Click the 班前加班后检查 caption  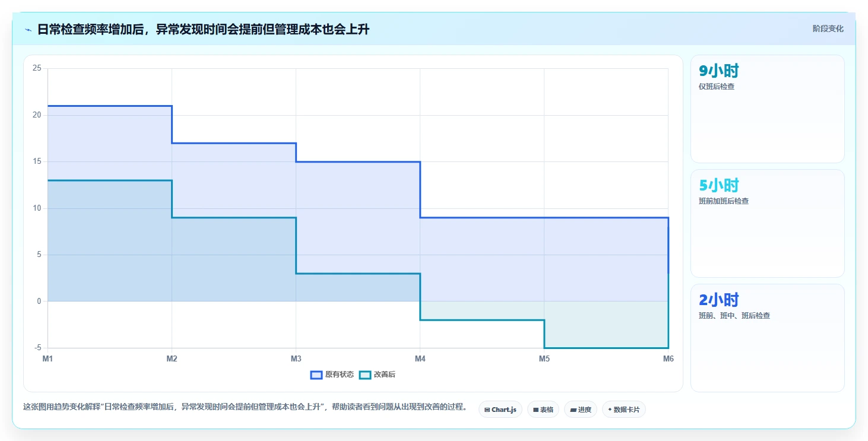(724, 201)
